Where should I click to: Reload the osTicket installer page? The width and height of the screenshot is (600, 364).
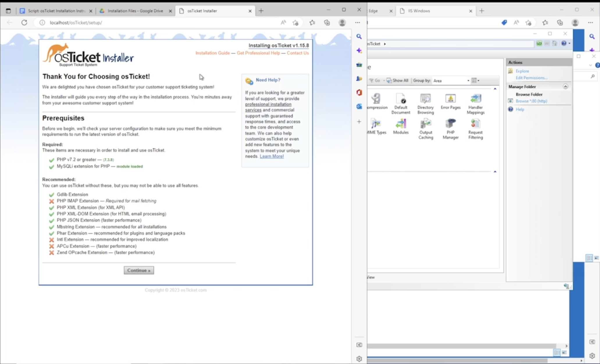tap(24, 22)
